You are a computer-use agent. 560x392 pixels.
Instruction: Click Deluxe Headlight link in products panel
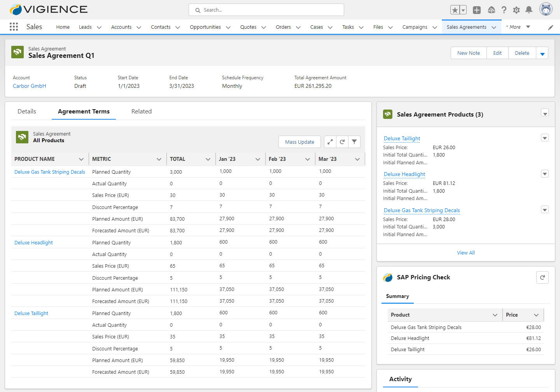(x=404, y=174)
